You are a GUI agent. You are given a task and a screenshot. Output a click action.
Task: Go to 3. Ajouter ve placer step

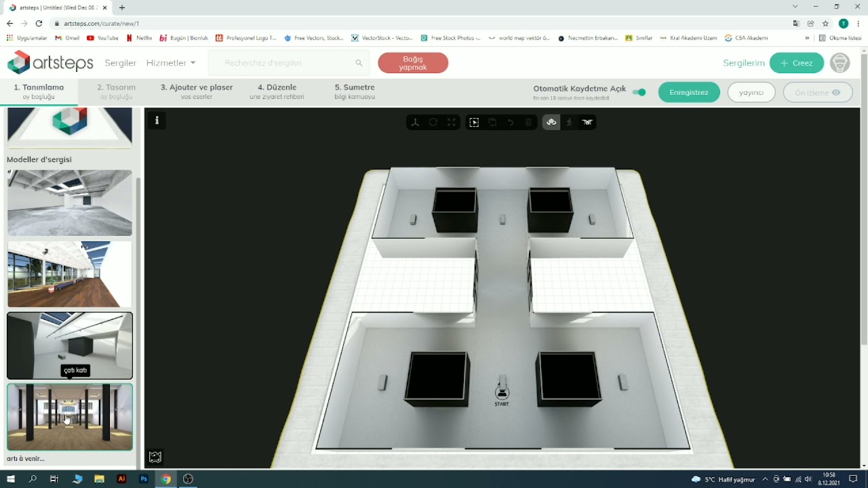coord(197,91)
